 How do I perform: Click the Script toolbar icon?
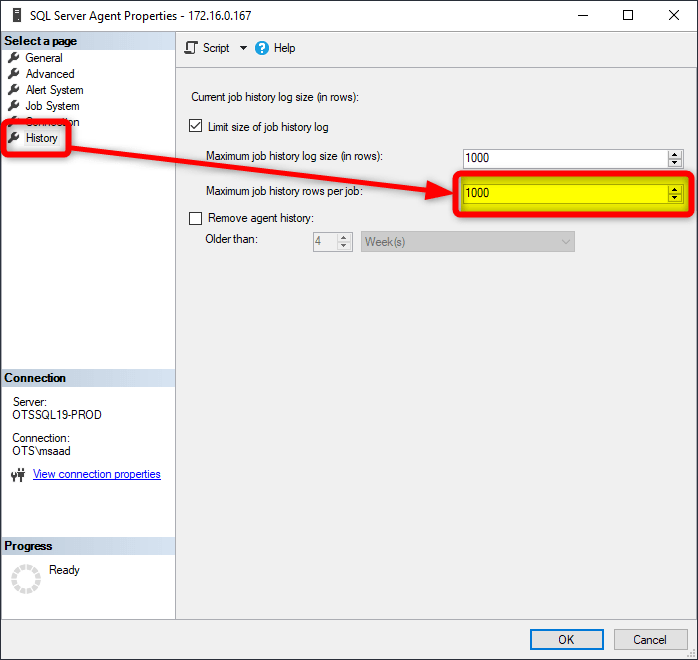(x=192, y=48)
